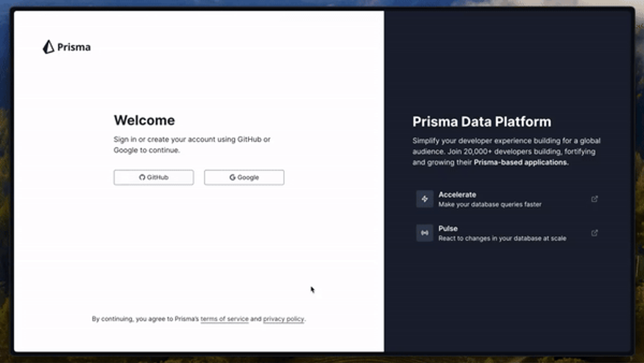Click the bold 'Prisma-based applications' text
The width and height of the screenshot is (644, 363).
click(x=521, y=163)
